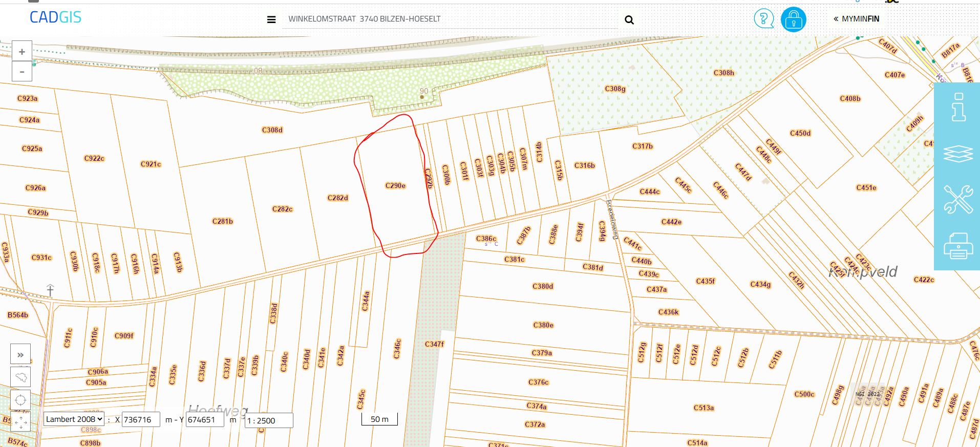
Task: Click the 1:2500 map scale field
Action: pos(269,420)
